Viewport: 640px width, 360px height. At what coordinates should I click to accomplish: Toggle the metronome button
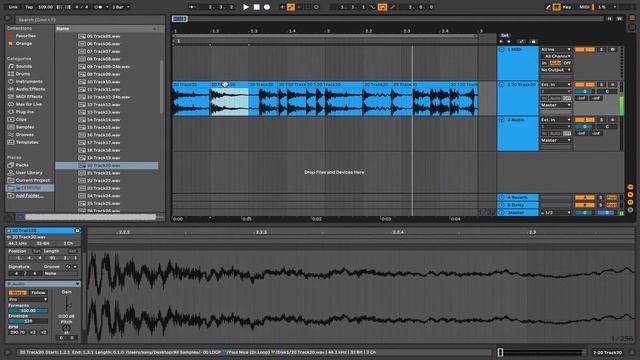click(x=99, y=7)
